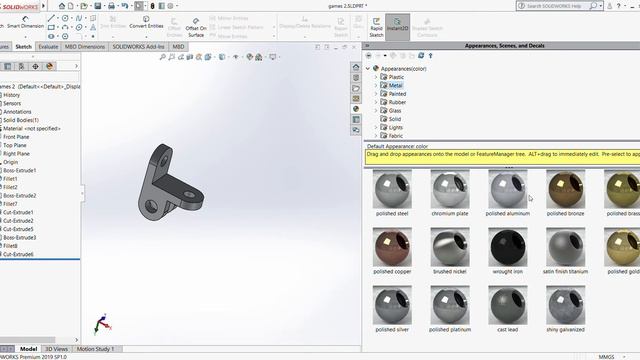Undo the last action

(x=124, y=6)
